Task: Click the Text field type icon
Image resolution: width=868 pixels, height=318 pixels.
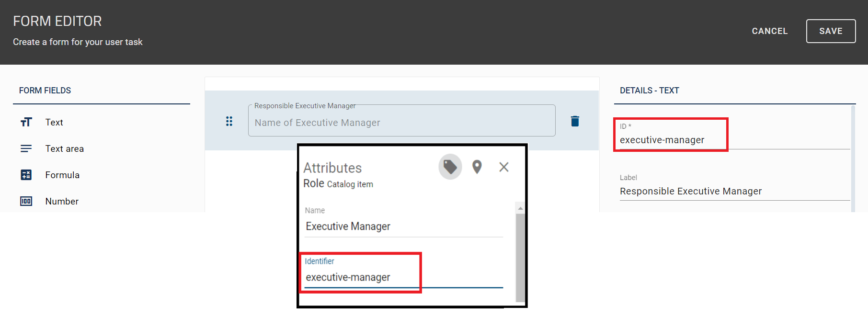Action: (26, 122)
